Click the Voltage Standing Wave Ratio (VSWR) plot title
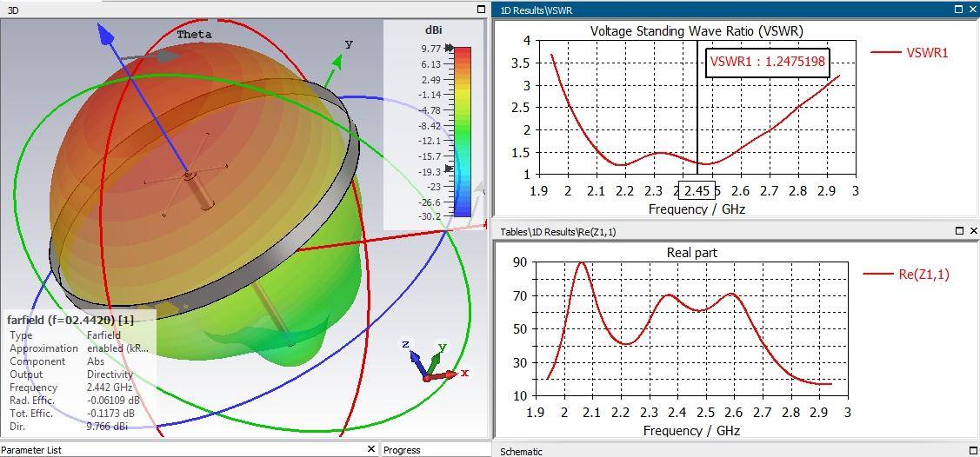The image size is (980, 457). click(x=697, y=30)
